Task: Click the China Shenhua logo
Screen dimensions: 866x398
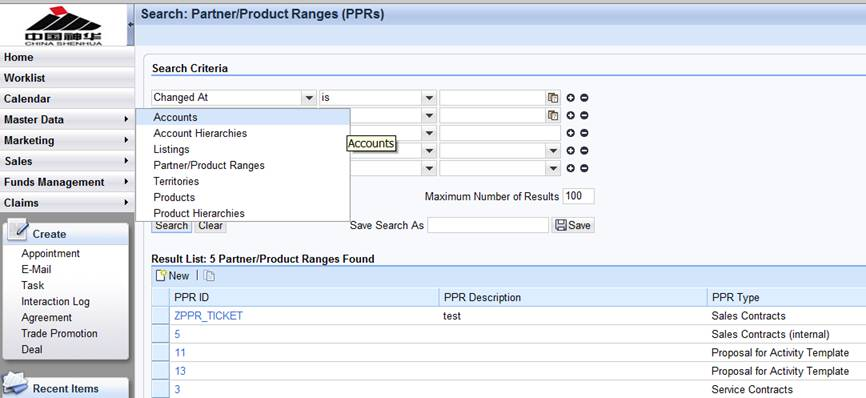Action: coord(64,25)
